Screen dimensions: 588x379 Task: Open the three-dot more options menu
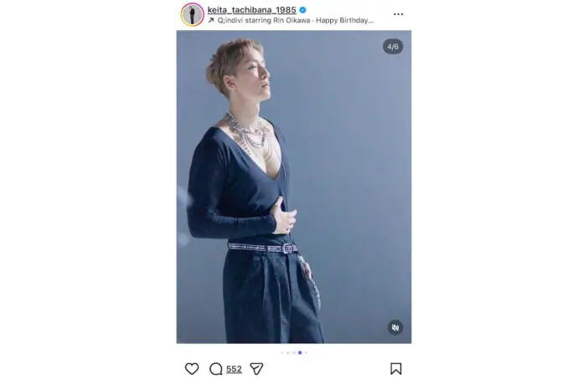[x=398, y=14]
